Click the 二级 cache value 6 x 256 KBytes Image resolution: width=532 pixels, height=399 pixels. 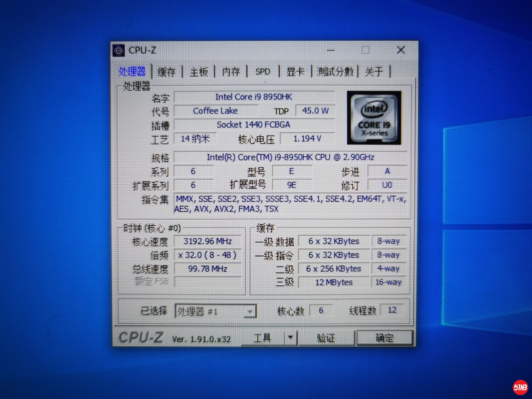334,269
